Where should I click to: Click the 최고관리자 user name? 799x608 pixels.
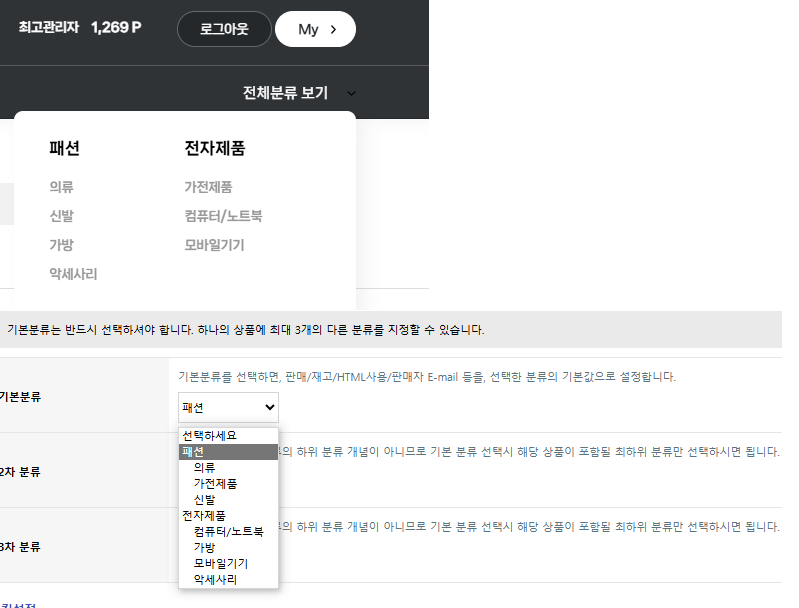coord(49,27)
